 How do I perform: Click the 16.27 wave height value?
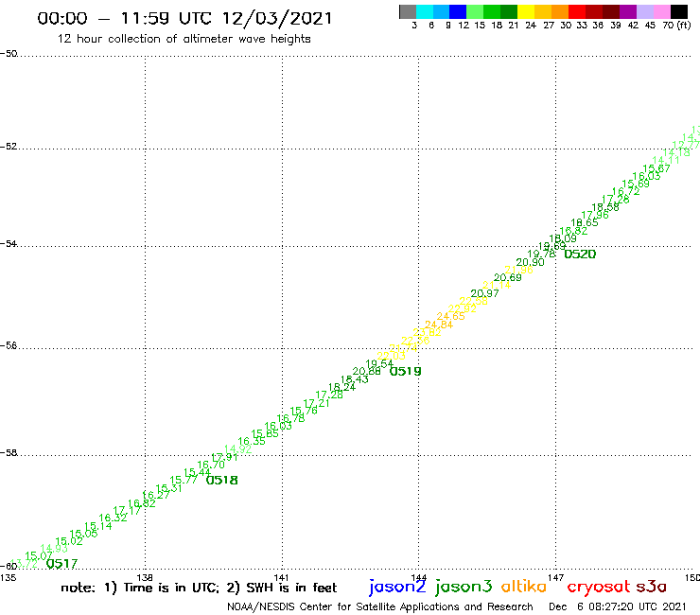coord(156,495)
